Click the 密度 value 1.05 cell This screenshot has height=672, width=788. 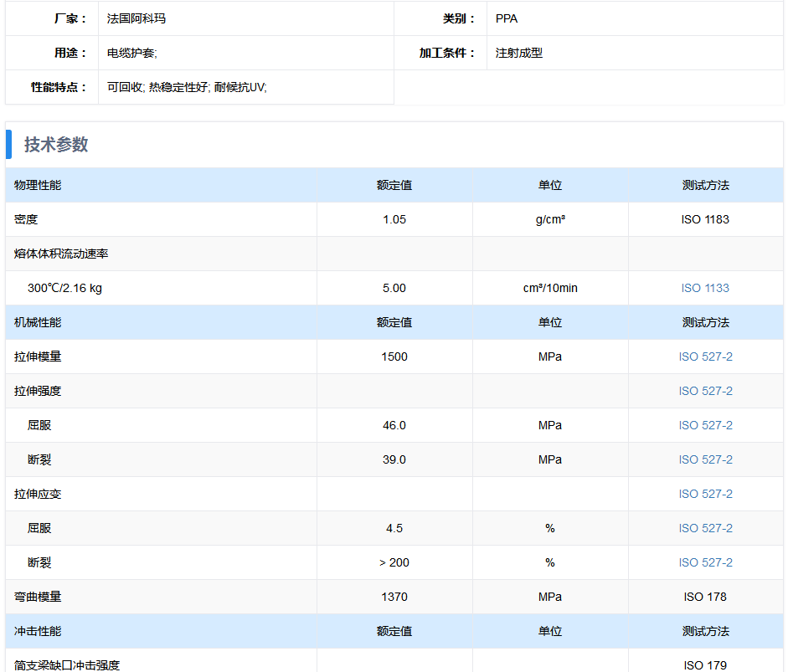click(394, 219)
